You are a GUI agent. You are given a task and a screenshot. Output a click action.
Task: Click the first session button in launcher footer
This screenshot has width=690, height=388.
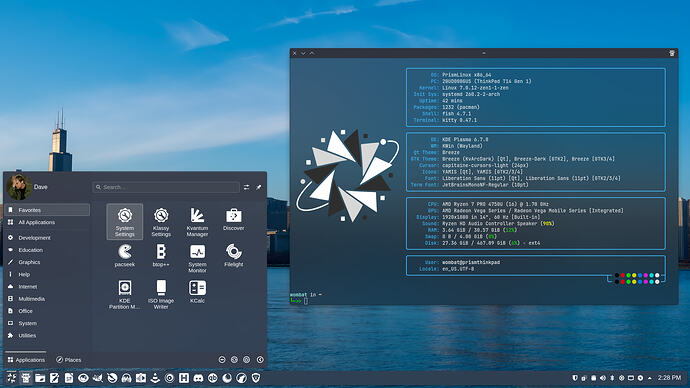222,360
